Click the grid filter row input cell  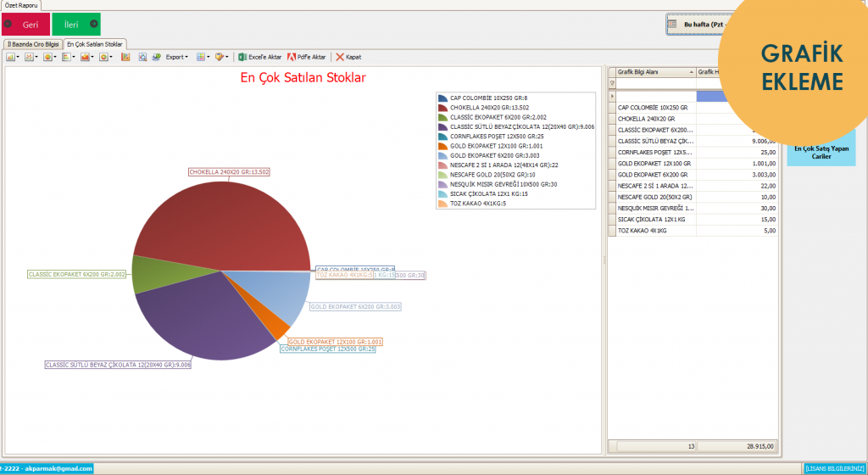point(655,84)
